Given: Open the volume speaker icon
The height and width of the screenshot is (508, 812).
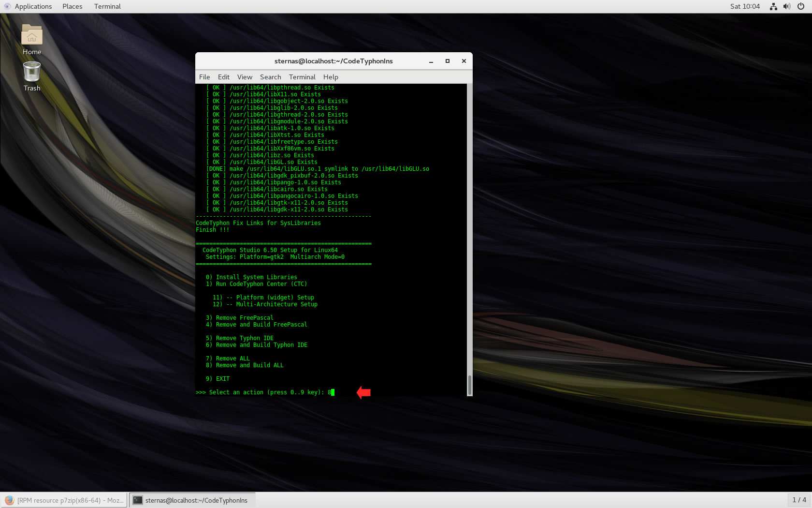Looking at the screenshot, I should (x=787, y=6).
